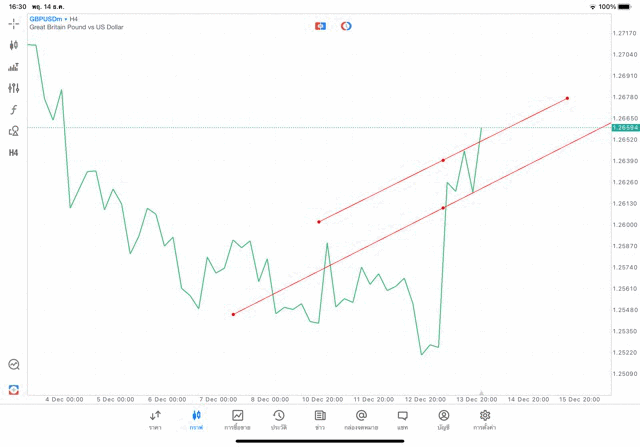
Task: Open the ประวัติ (History) tab
Action: point(279,420)
